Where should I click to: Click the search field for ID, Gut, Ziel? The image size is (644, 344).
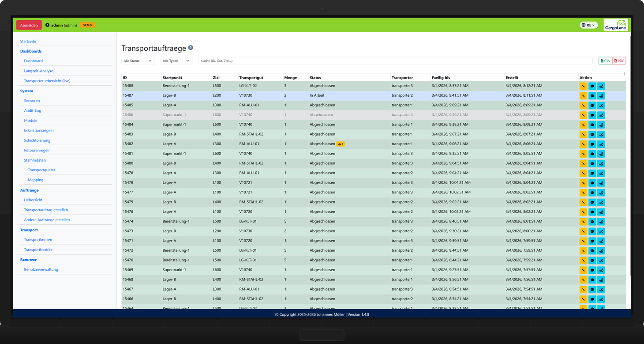(395, 61)
